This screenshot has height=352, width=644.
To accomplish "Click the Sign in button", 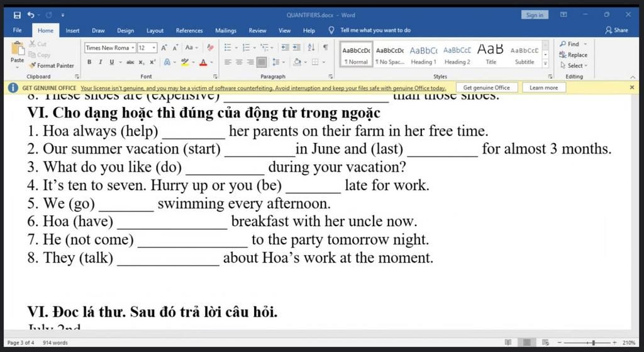I will 535,15.
